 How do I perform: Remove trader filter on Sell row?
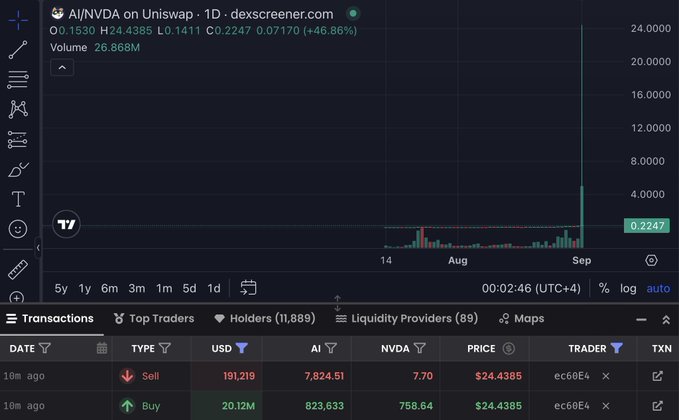606,376
